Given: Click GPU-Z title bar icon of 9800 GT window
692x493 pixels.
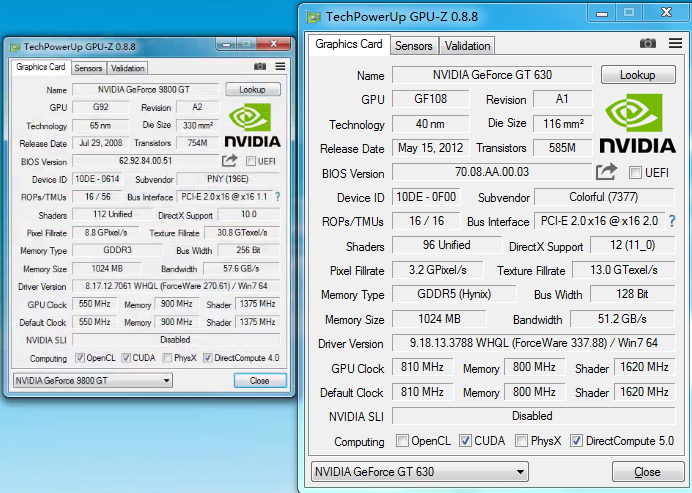Looking at the screenshot, I should pos(15,47).
